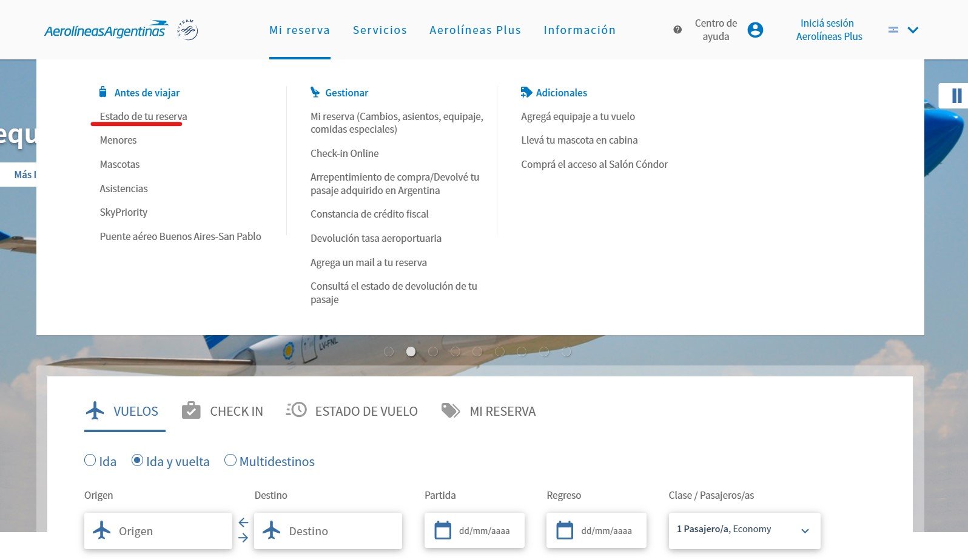Switch to the MI RESERVA search tab
This screenshot has height=560, width=968.
pyautogui.click(x=489, y=412)
